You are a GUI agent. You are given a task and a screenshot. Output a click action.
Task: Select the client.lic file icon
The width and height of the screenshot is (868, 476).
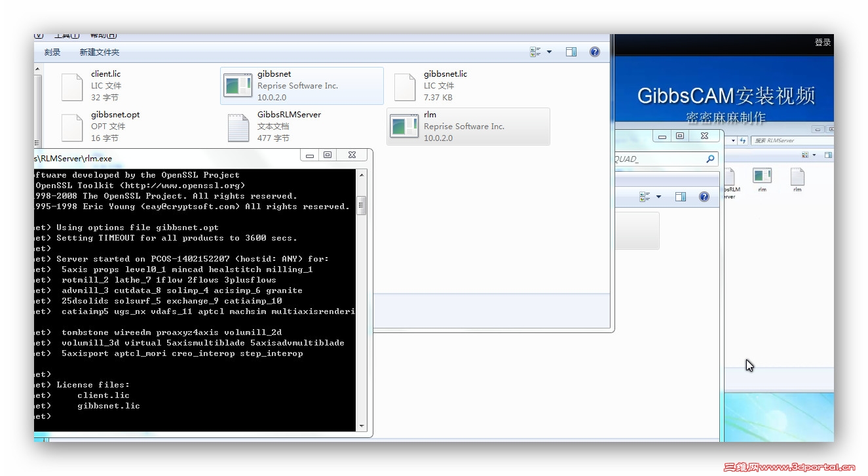point(72,87)
